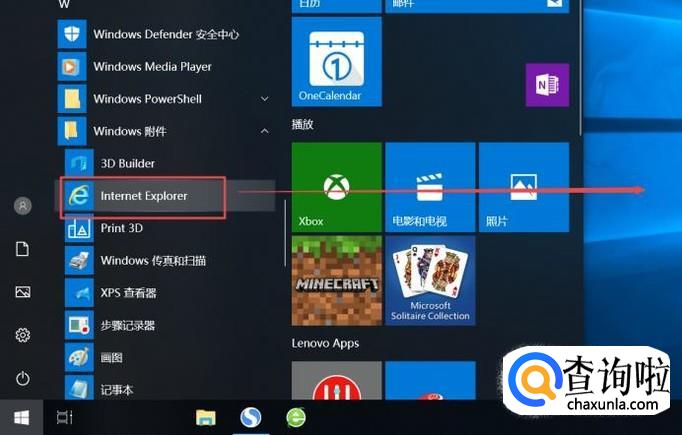Open Settings gear in Start sidebar

coord(23,335)
